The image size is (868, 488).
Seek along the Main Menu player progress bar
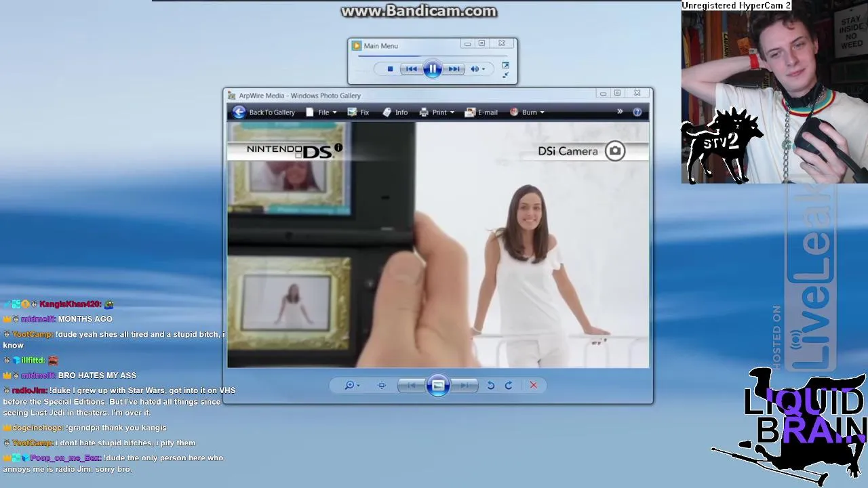(432, 56)
